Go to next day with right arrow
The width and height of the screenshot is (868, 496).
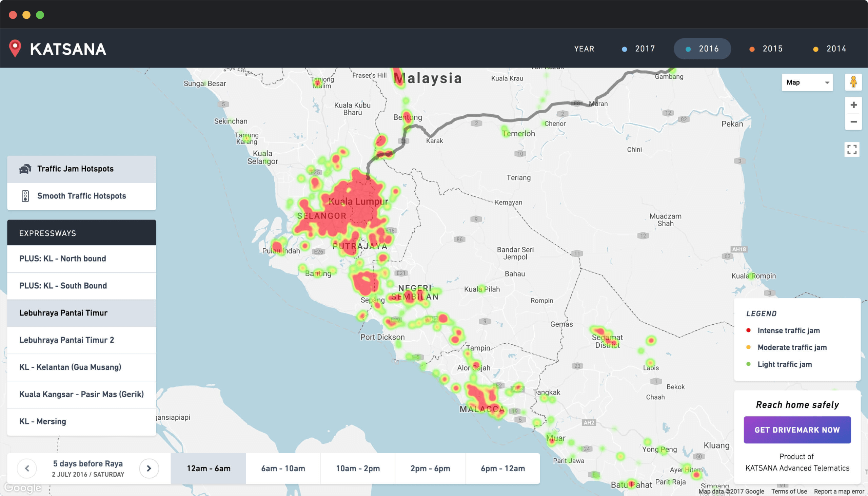point(149,469)
